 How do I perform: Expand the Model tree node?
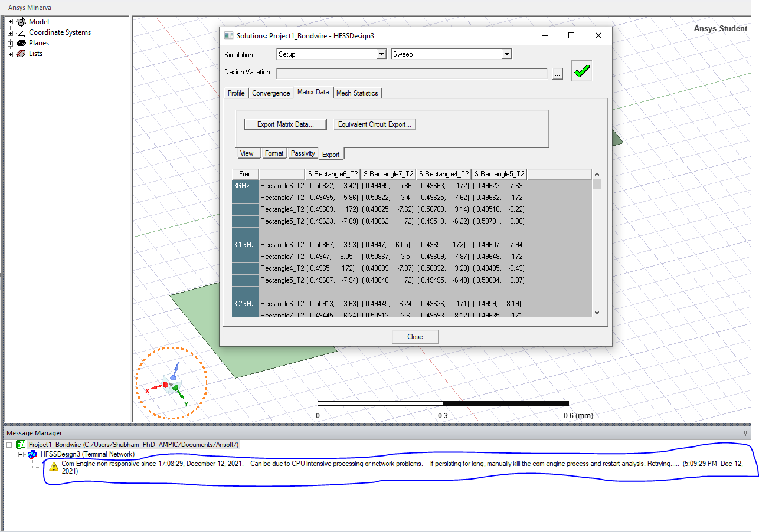(10, 22)
